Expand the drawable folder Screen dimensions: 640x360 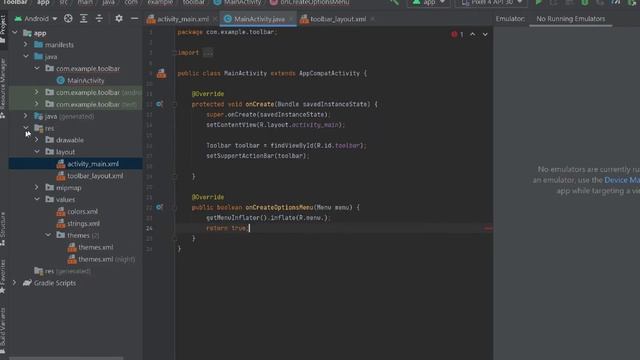(37, 140)
